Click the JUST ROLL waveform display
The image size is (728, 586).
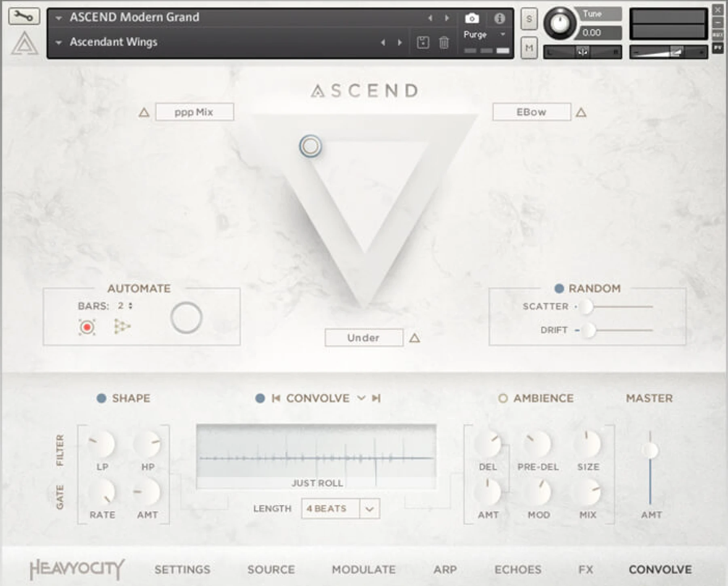click(316, 456)
